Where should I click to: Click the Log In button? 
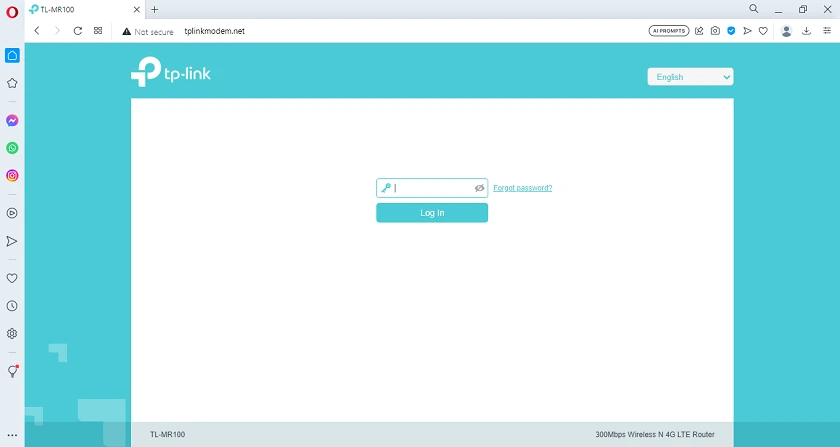[432, 213]
